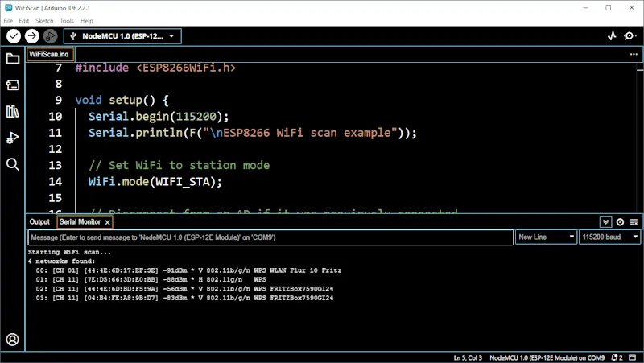The image size is (644, 363).
Task: Toggle the bottom panel from the status bar
Action: click(x=634, y=357)
